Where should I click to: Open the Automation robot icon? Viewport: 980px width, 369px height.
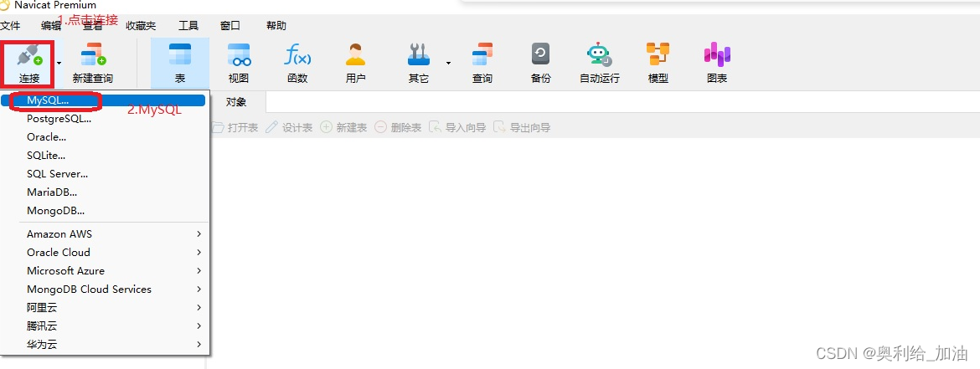pyautogui.click(x=600, y=55)
